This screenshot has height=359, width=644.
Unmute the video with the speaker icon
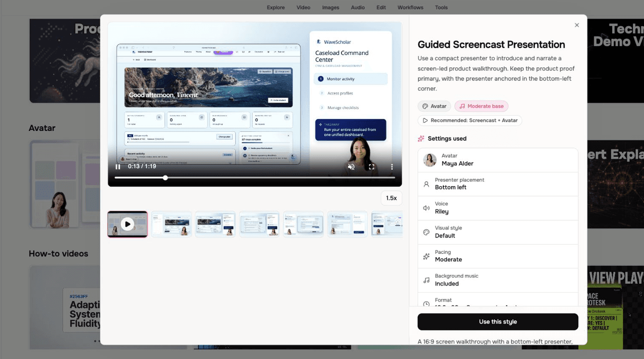[x=351, y=166]
